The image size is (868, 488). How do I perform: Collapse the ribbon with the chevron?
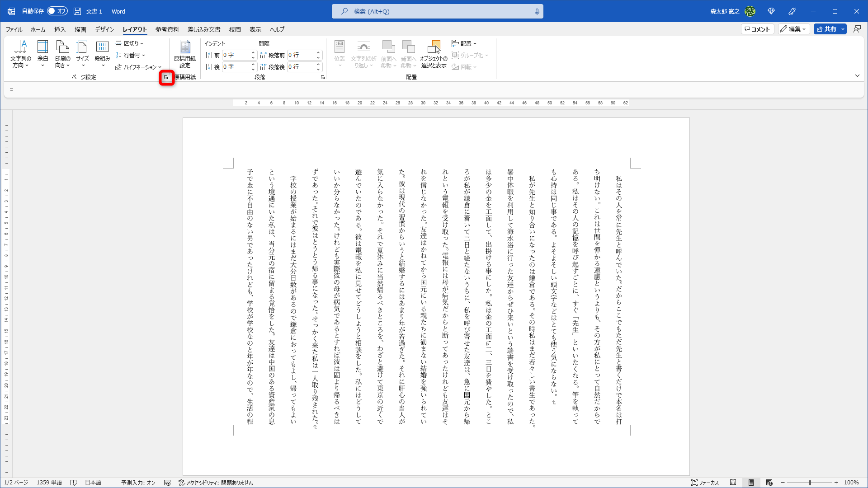(x=857, y=75)
